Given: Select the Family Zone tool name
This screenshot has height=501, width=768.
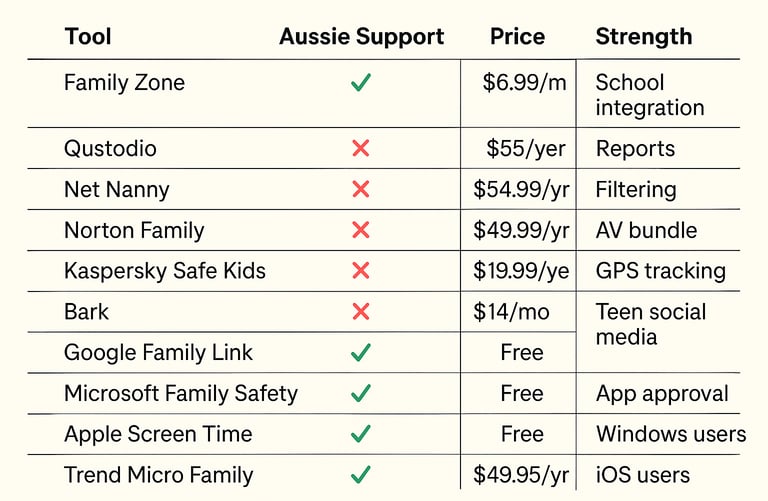Looking at the screenshot, I should coord(124,82).
